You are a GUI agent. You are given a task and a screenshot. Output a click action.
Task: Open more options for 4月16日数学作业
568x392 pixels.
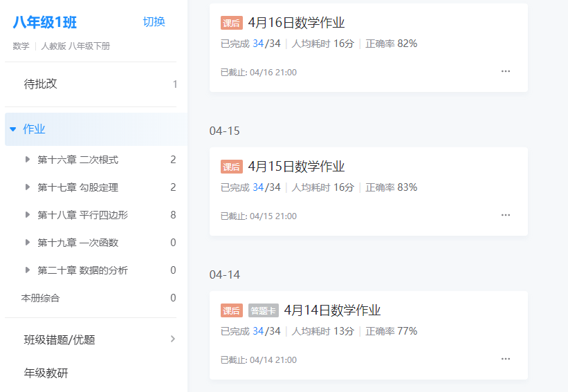(x=505, y=71)
